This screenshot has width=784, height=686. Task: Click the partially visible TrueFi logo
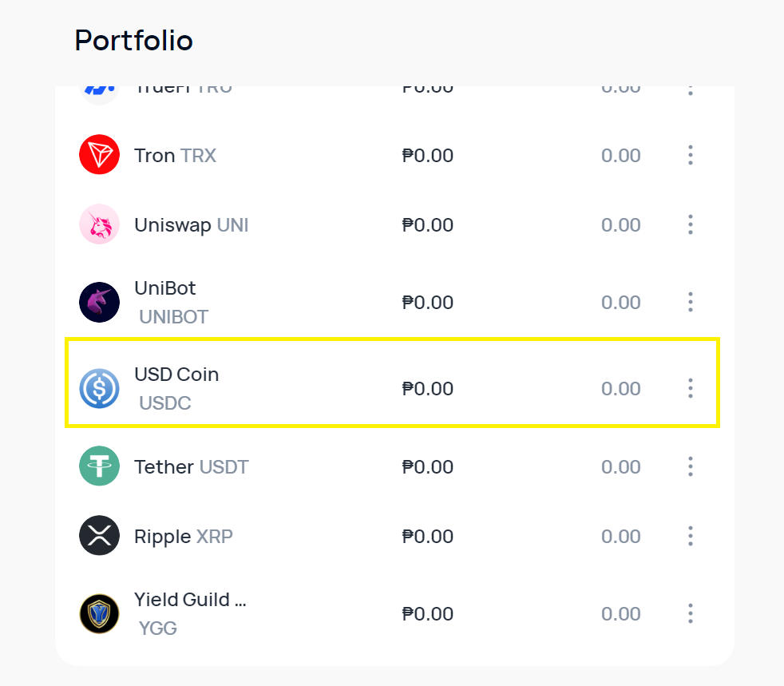click(100, 95)
